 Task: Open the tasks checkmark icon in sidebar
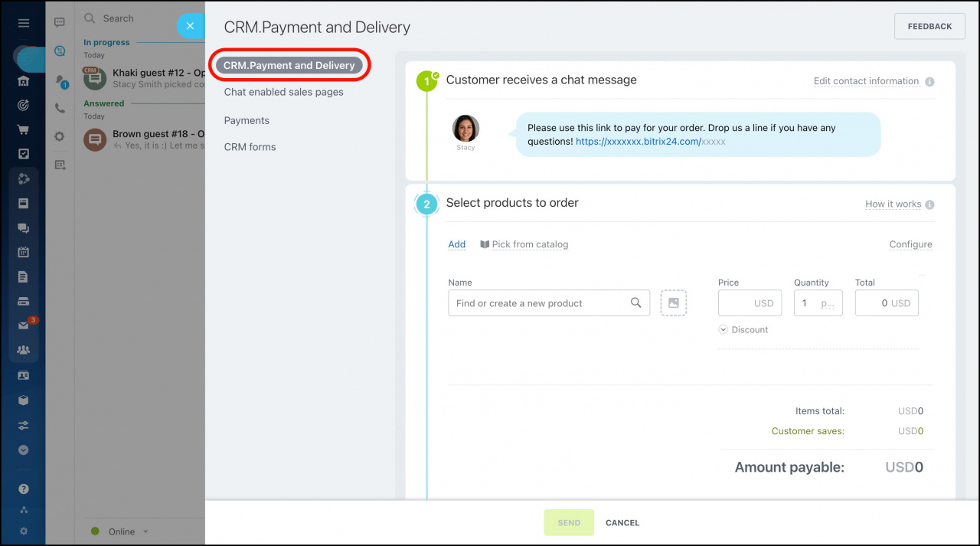(x=24, y=154)
